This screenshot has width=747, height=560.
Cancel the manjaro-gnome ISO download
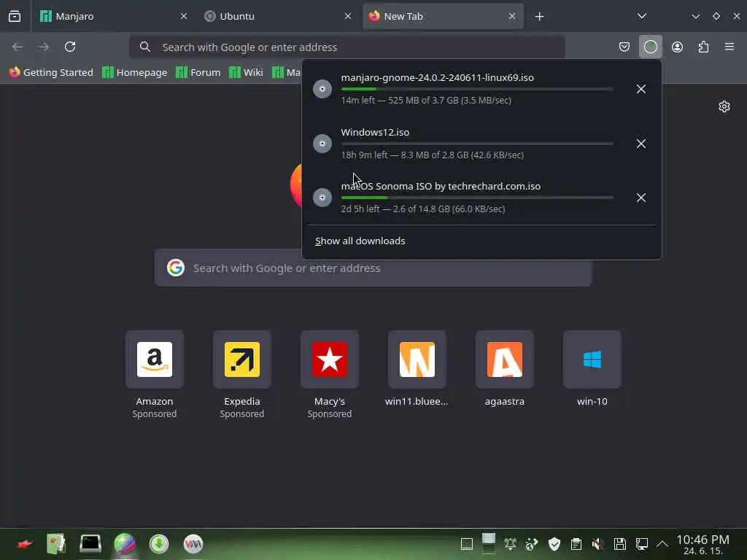coord(641,89)
